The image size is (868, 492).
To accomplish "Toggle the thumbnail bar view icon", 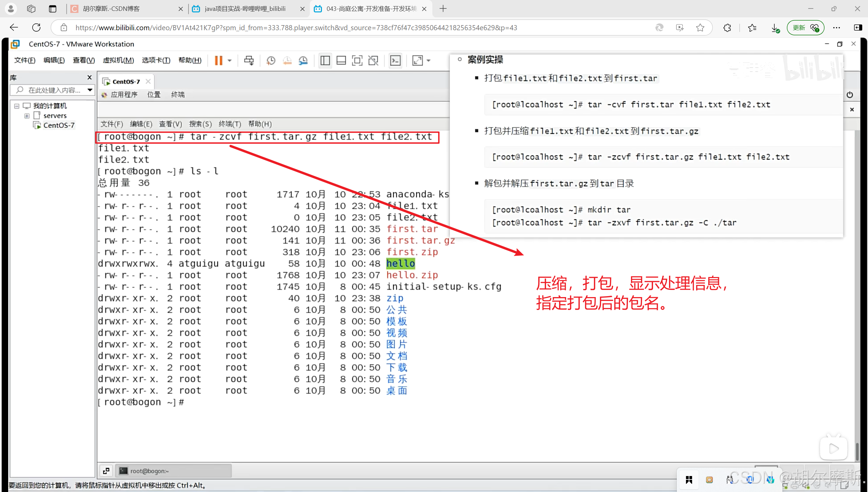I will [x=341, y=60].
